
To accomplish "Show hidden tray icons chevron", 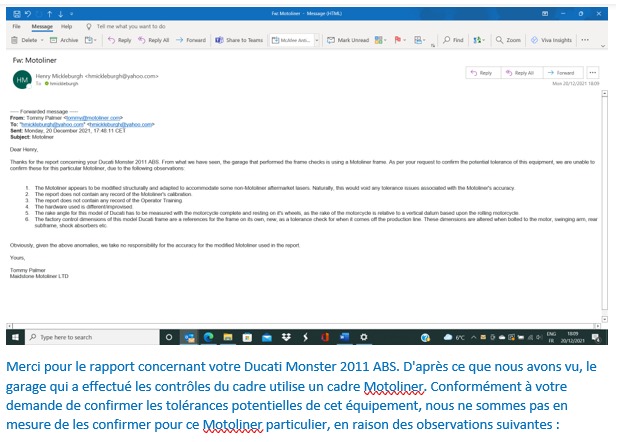I will point(473,337).
